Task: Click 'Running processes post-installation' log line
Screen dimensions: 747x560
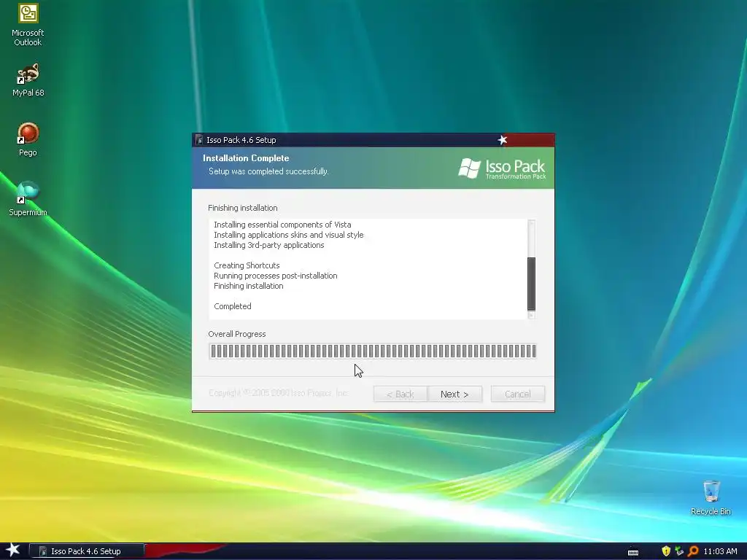Action: coord(275,276)
